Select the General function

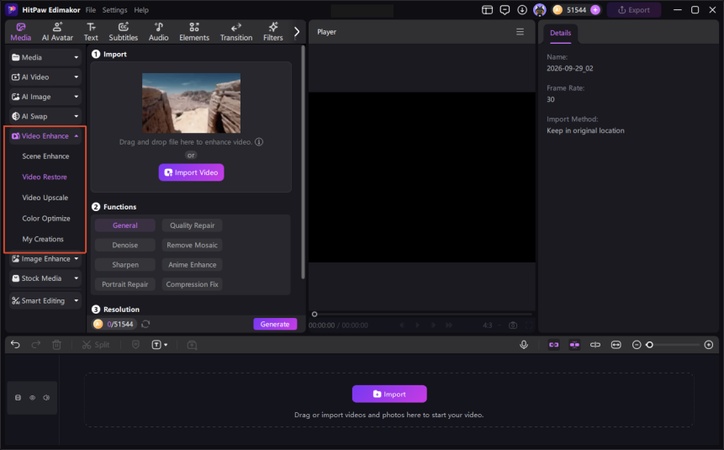(125, 225)
